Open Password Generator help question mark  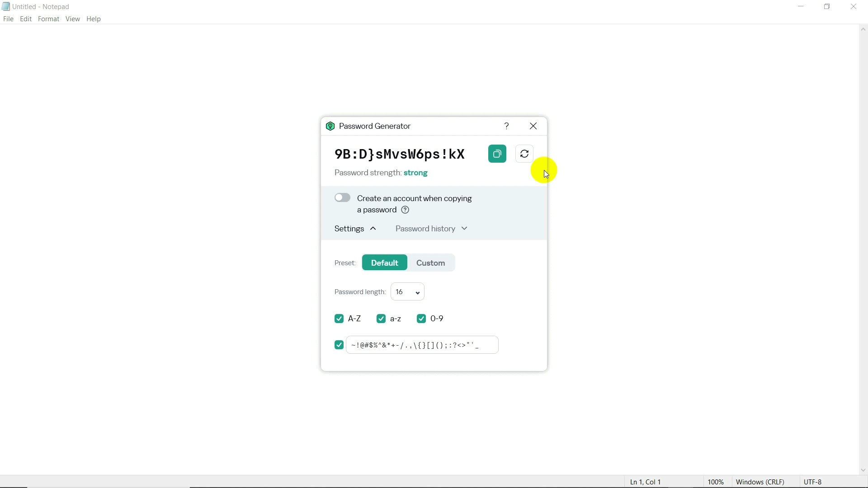[506, 126]
